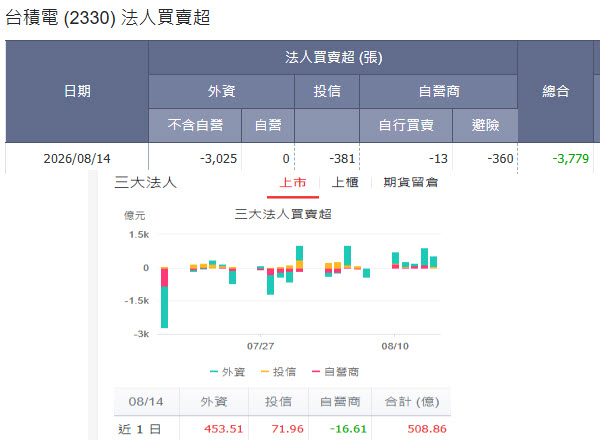Click the 投信 header in summary table
This screenshot has width=600, height=440.
278,401
